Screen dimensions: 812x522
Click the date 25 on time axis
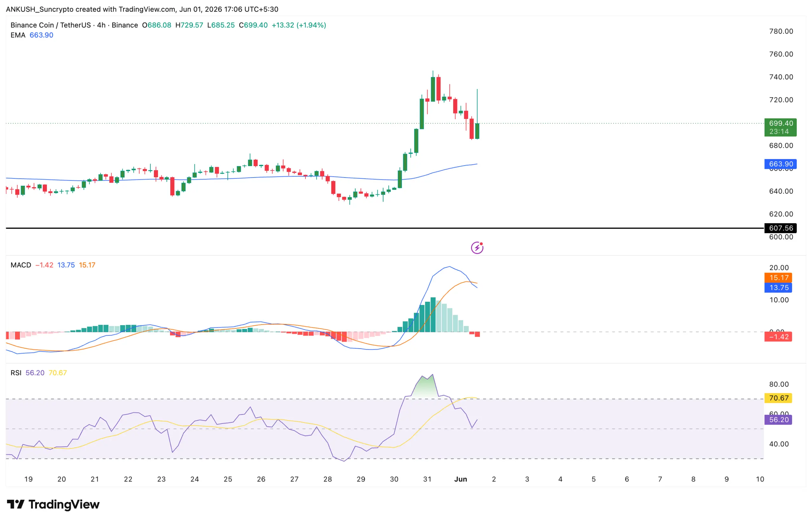(228, 479)
